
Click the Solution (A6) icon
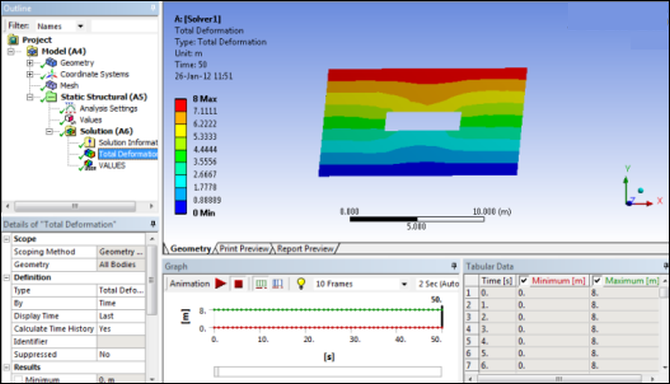(70, 131)
